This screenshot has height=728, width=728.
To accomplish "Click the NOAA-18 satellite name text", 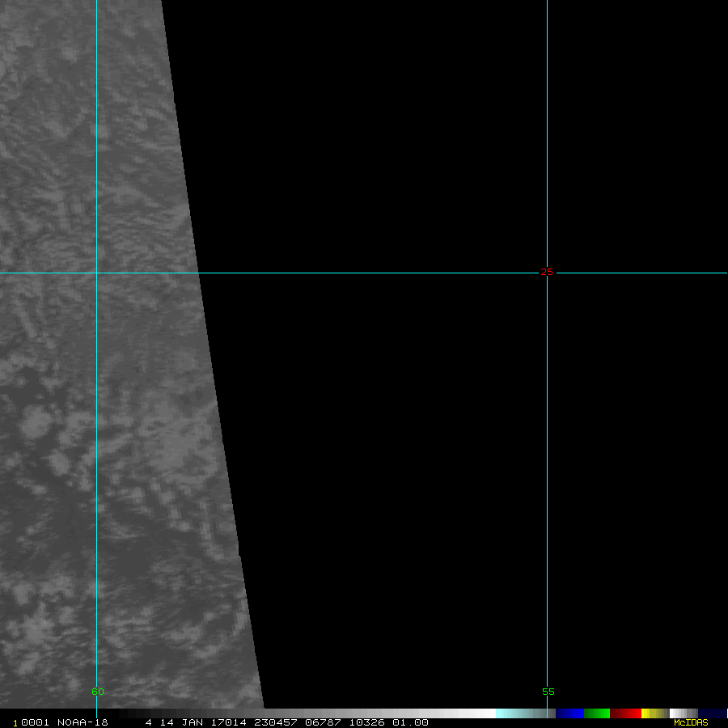I will (x=83, y=722).
